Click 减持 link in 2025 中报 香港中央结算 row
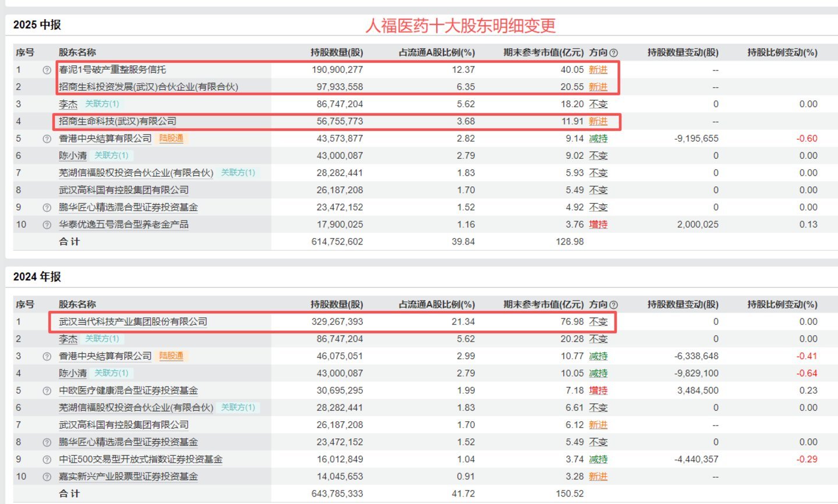This screenshot has height=504, width=838. point(598,139)
